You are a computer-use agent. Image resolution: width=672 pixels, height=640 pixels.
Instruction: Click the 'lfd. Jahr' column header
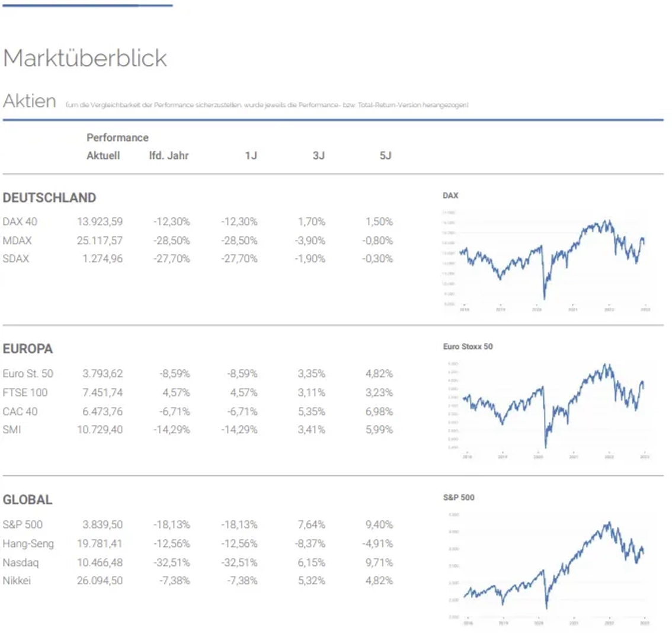[169, 156]
